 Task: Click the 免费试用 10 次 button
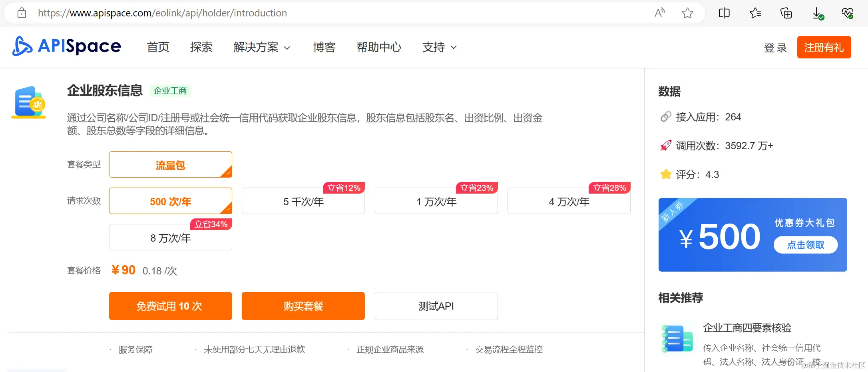pos(171,306)
